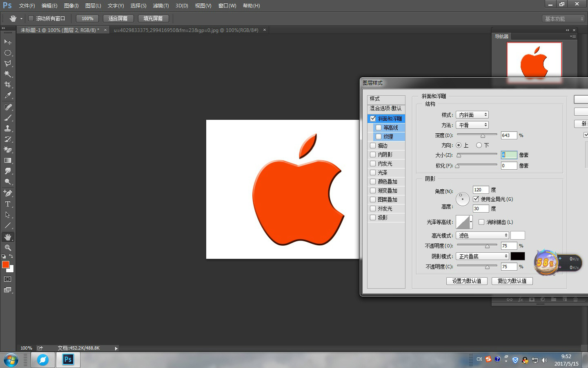
Task: Click the 适合屏幕 button
Action: [118, 18]
